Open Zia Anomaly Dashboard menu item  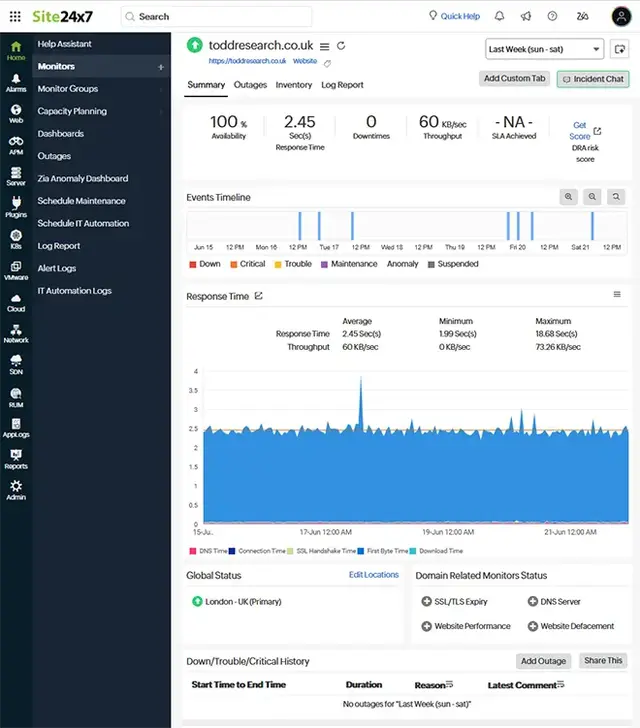83,179
